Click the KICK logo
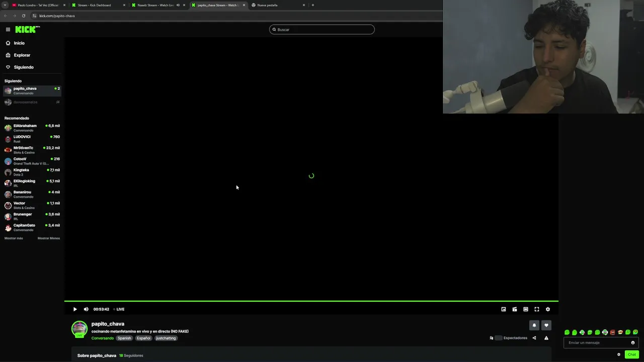This screenshot has height=362, width=644. point(27,30)
